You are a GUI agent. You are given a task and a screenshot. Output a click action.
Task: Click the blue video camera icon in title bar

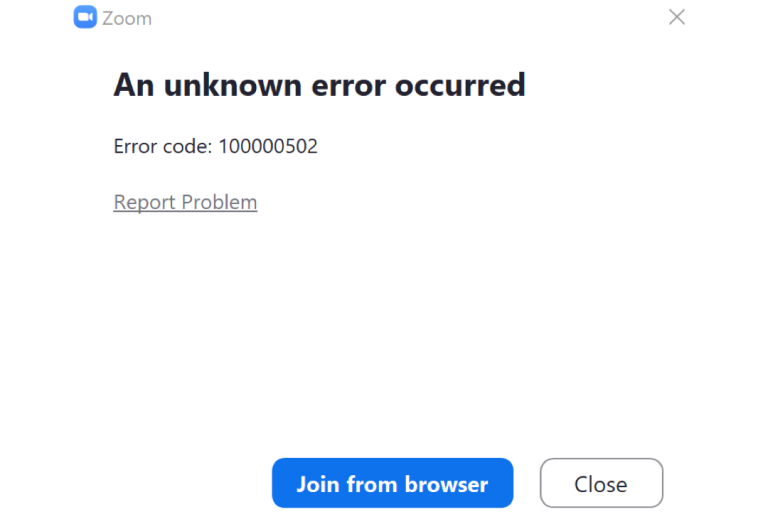[85, 18]
